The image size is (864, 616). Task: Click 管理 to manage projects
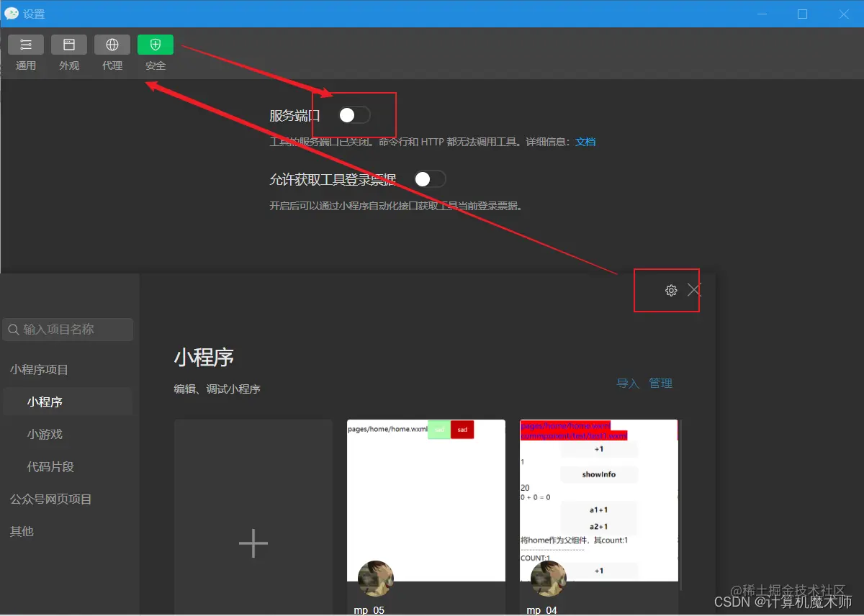(661, 383)
